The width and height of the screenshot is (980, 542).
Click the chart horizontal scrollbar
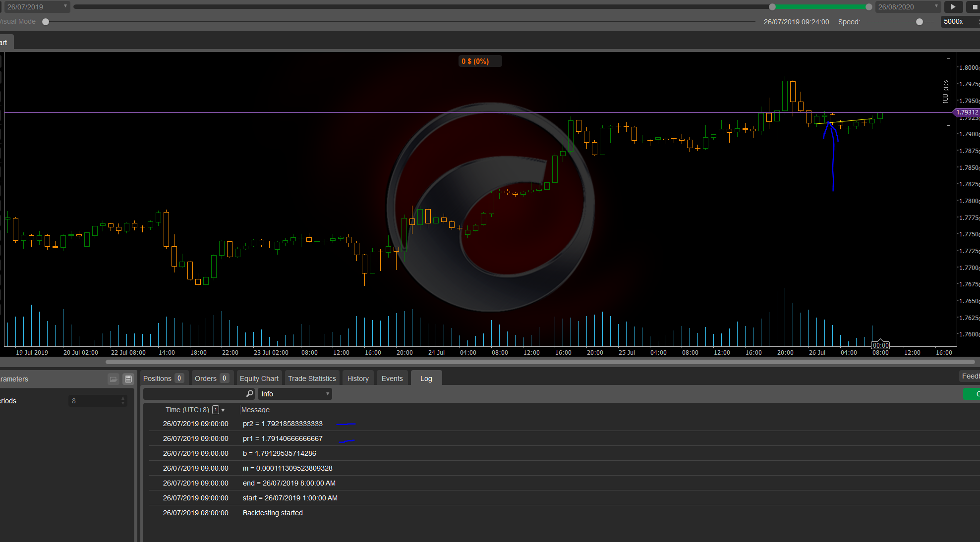[x=540, y=362]
